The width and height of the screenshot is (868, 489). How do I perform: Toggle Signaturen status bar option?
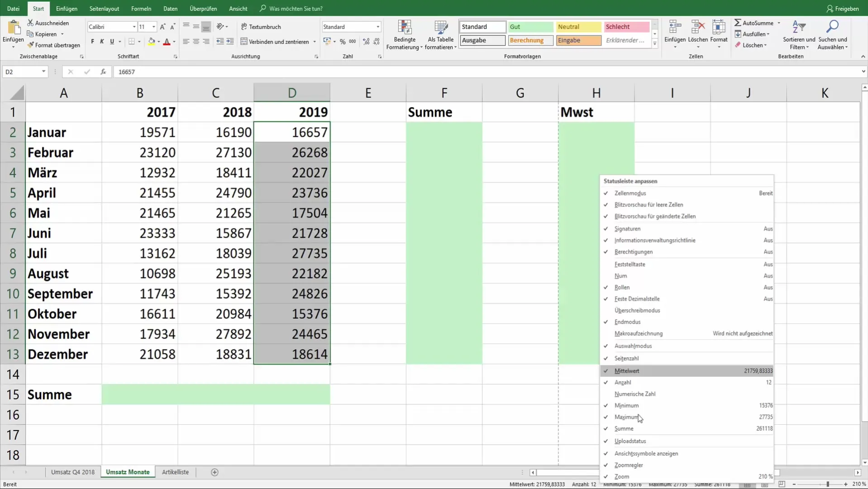pyautogui.click(x=687, y=229)
